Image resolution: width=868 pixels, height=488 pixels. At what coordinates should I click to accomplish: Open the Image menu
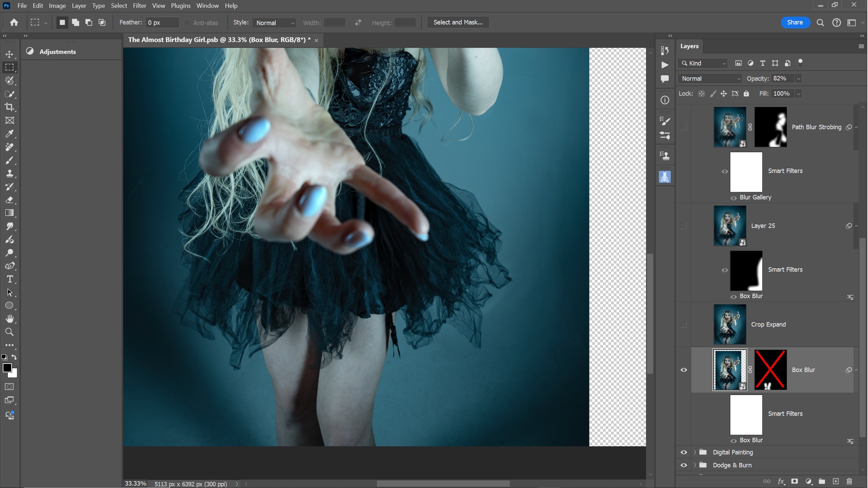point(57,6)
